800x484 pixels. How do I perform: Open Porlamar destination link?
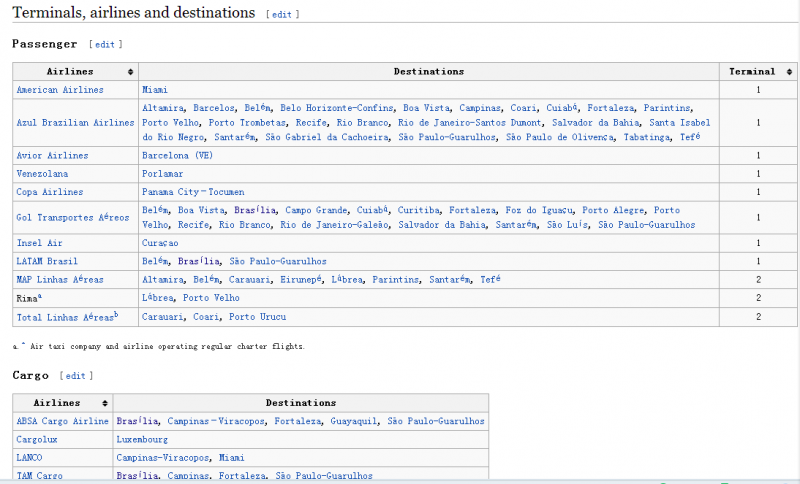tap(162, 174)
